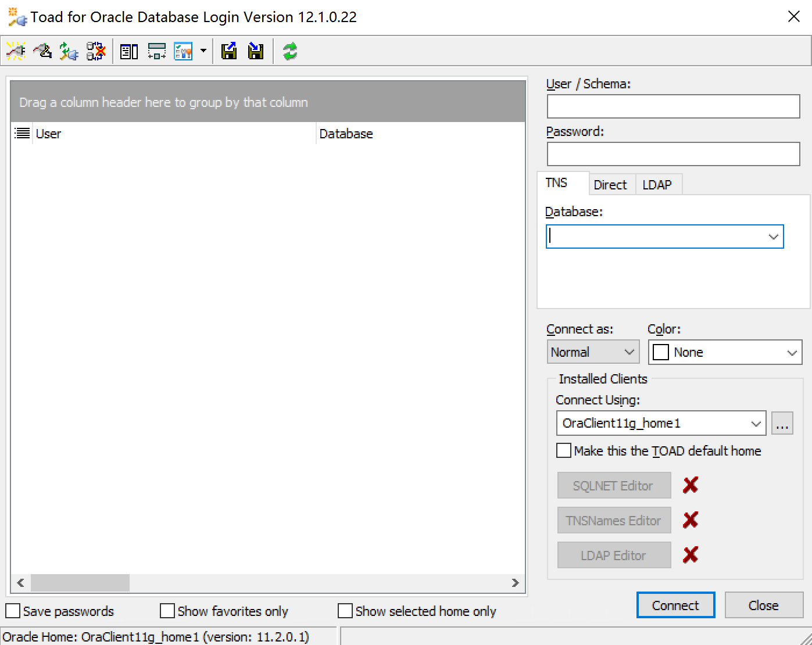Open the Connect Using client dropdown
812x645 pixels.
(x=756, y=423)
